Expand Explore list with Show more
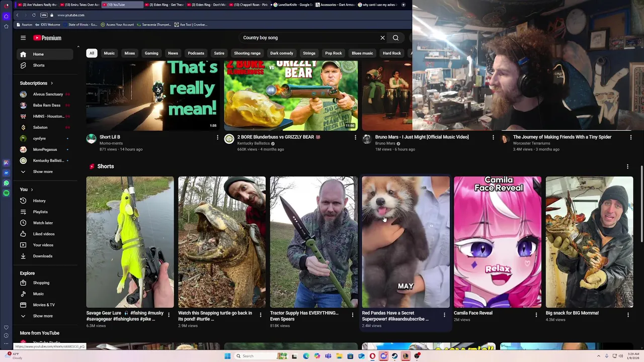This screenshot has width=644, height=362. (46, 316)
